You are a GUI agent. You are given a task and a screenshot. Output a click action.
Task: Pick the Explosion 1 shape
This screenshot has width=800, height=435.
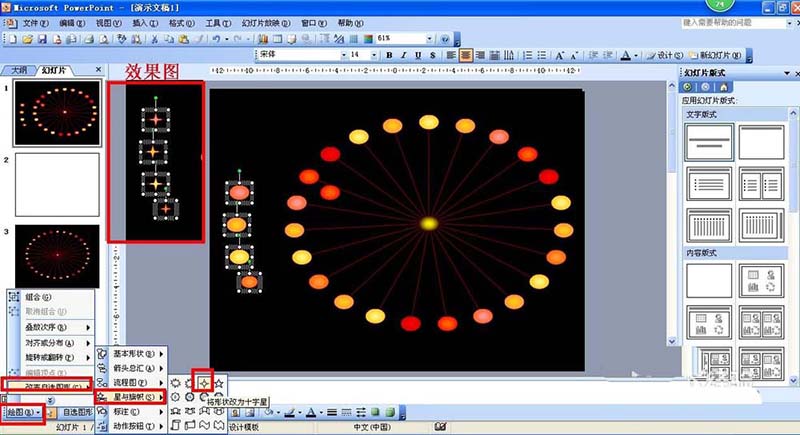176,383
